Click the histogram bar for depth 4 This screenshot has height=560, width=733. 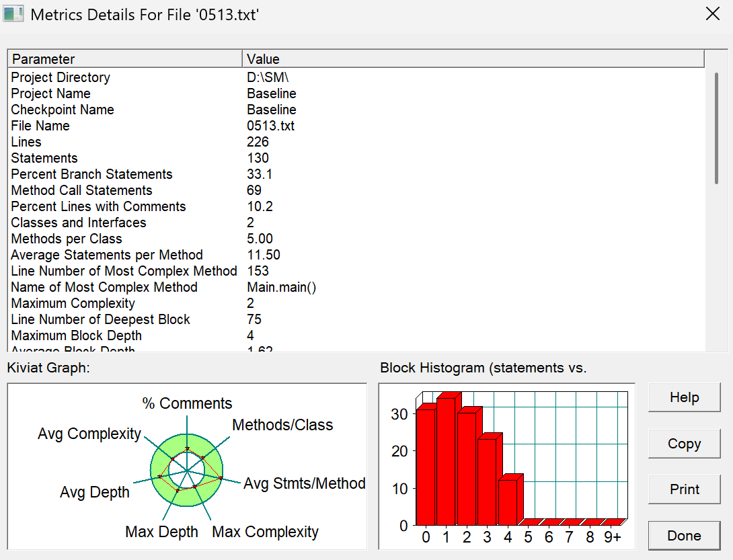[x=508, y=502]
